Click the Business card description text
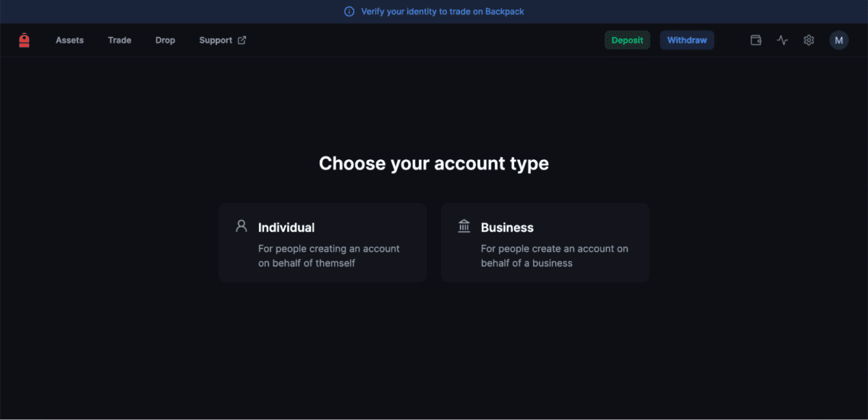Viewport: 868px width, 420px height. [555, 256]
